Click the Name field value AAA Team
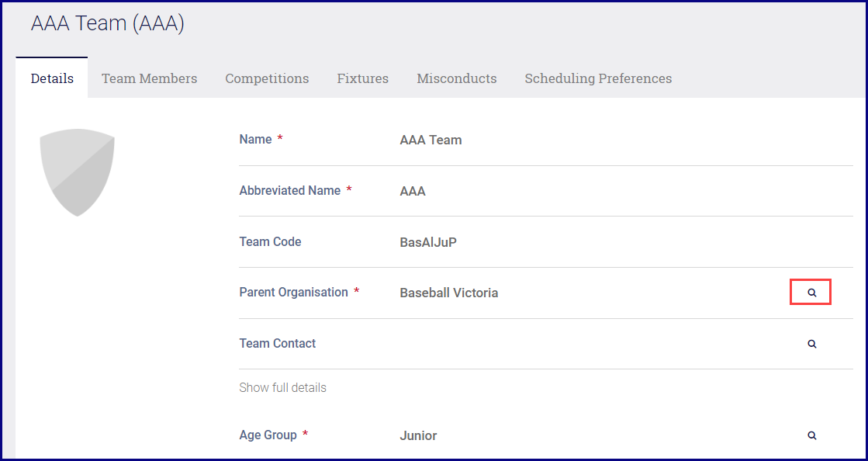868x461 pixels. [x=431, y=140]
